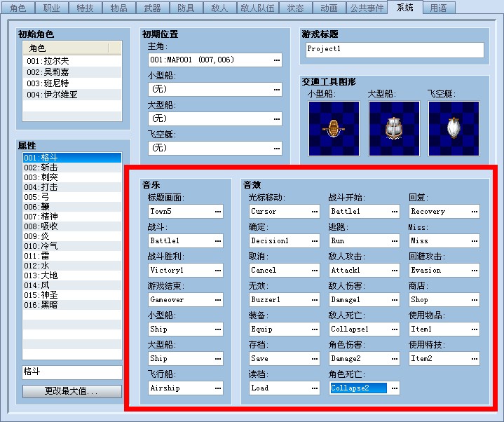
Task: Browse the 飞行船 Airship music ellipsis
Action: [x=218, y=388]
